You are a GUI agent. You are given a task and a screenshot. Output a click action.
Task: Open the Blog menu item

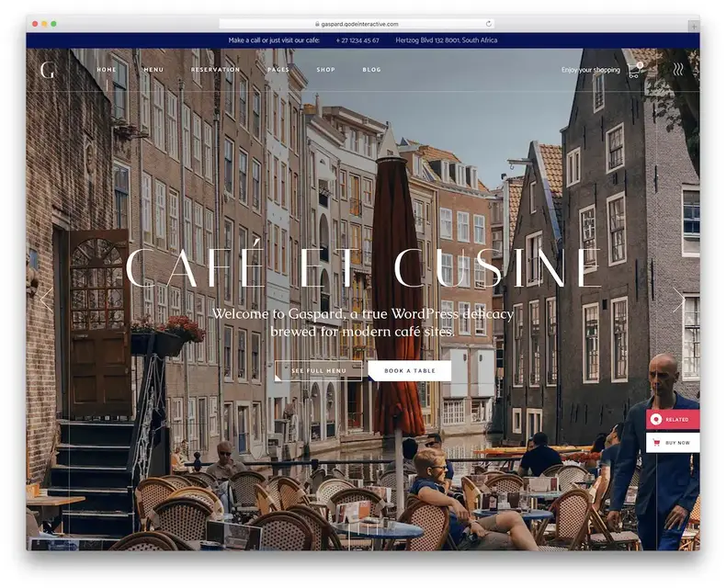tap(371, 70)
